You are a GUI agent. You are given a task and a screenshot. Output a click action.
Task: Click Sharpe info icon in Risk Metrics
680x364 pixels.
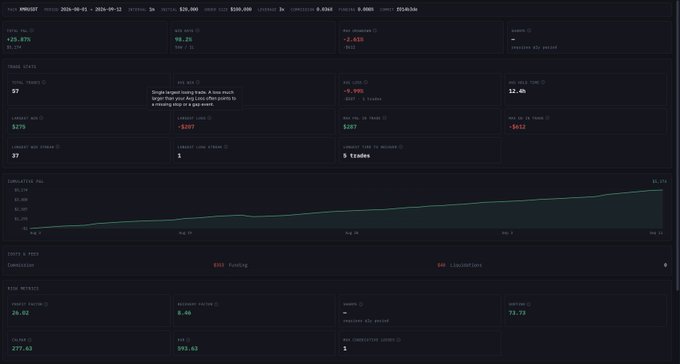pos(361,305)
